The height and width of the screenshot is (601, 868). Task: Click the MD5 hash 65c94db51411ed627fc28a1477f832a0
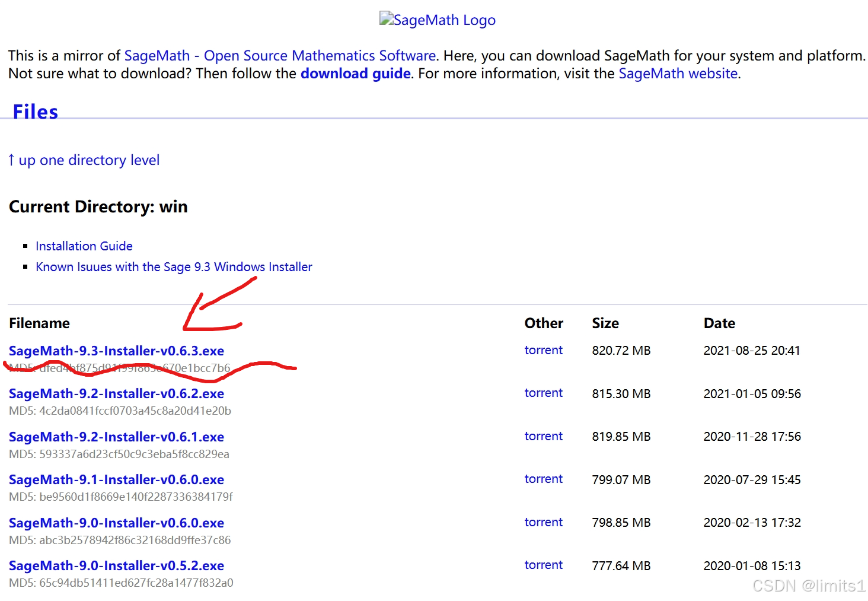[x=136, y=583]
